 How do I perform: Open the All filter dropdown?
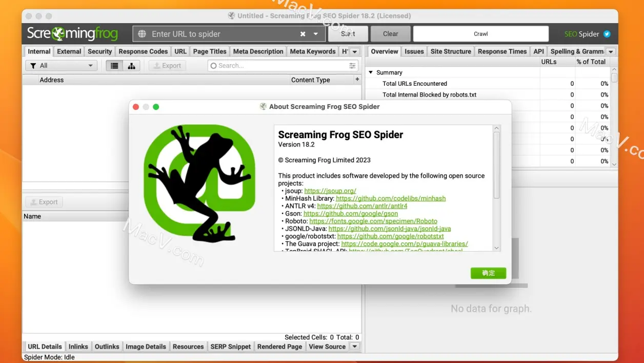61,66
